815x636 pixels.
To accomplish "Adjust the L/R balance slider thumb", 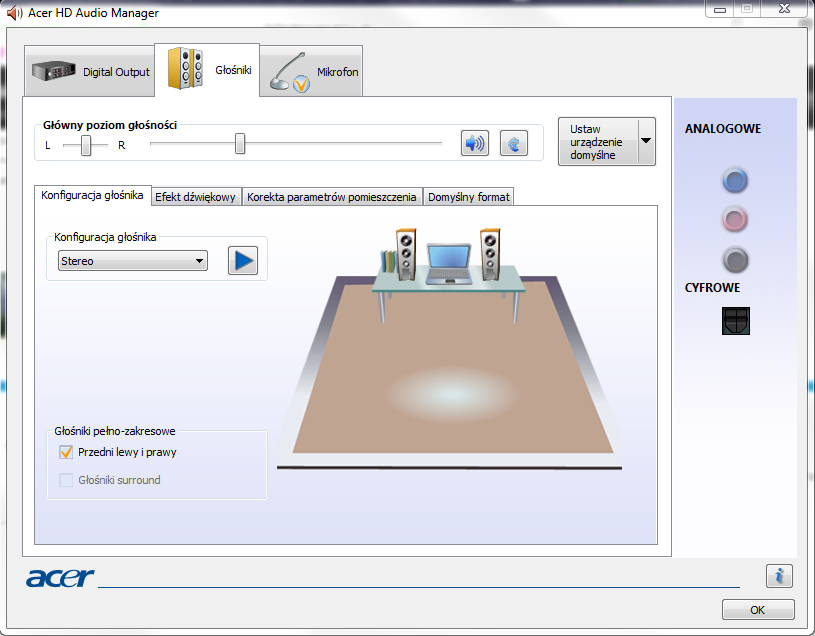I will pyautogui.click(x=86, y=145).
